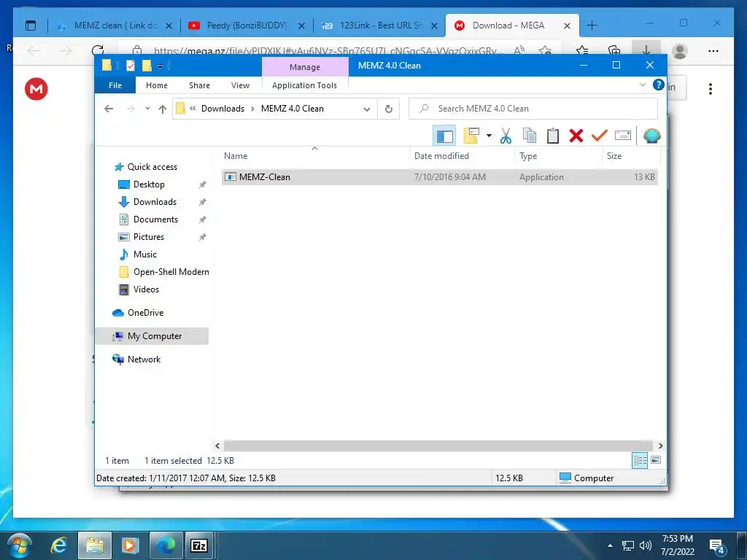This screenshot has width=747, height=560.
Task: Open Customize Quick Access Toolbar dropdown
Action: (160, 66)
